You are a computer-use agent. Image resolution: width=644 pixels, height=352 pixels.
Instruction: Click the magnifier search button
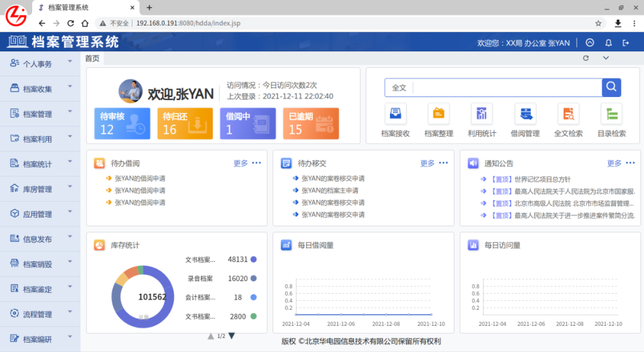pyautogui.click(x=612, y=88)
